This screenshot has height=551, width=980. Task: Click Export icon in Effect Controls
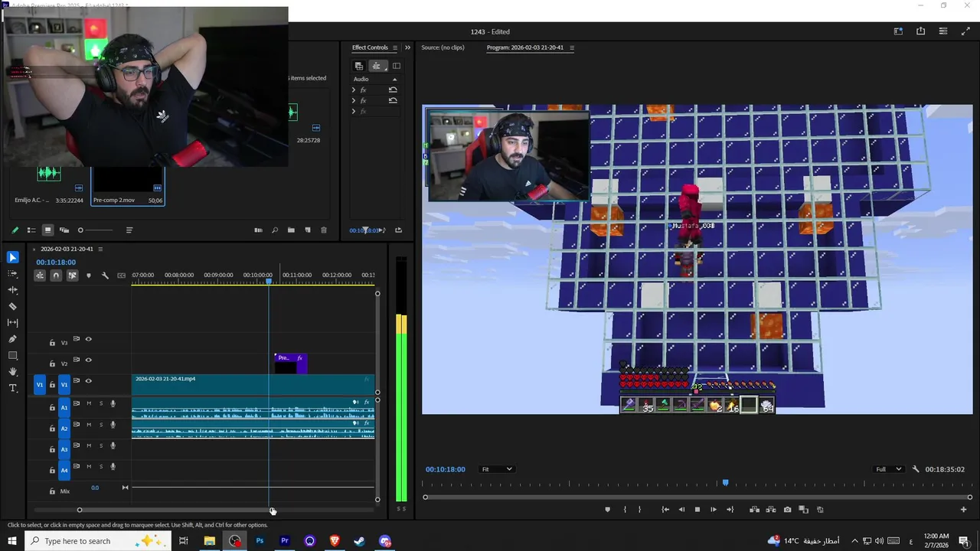point(398,230)
